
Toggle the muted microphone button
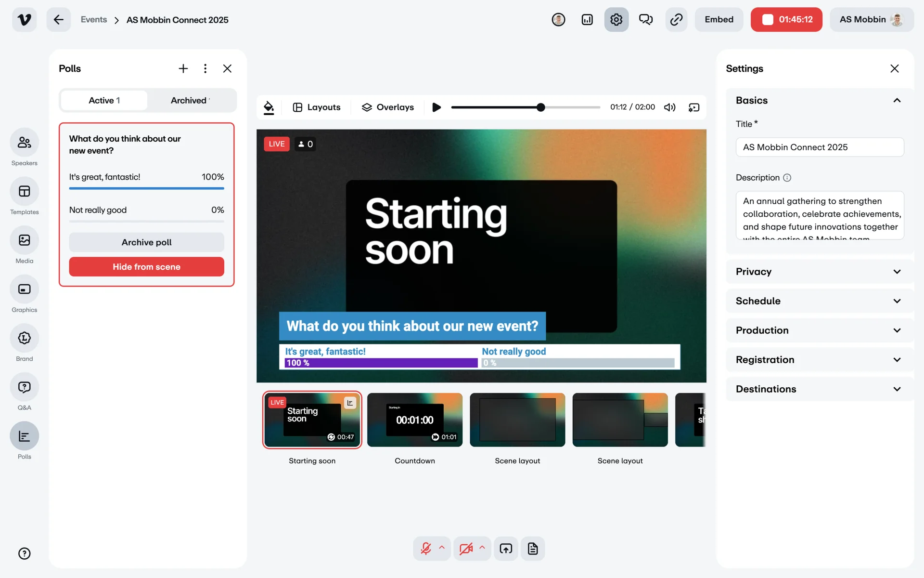pyautogui.click(x=426, y=549)
